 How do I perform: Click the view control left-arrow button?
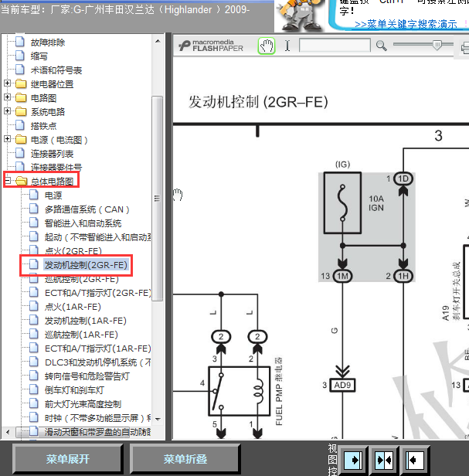415,461
